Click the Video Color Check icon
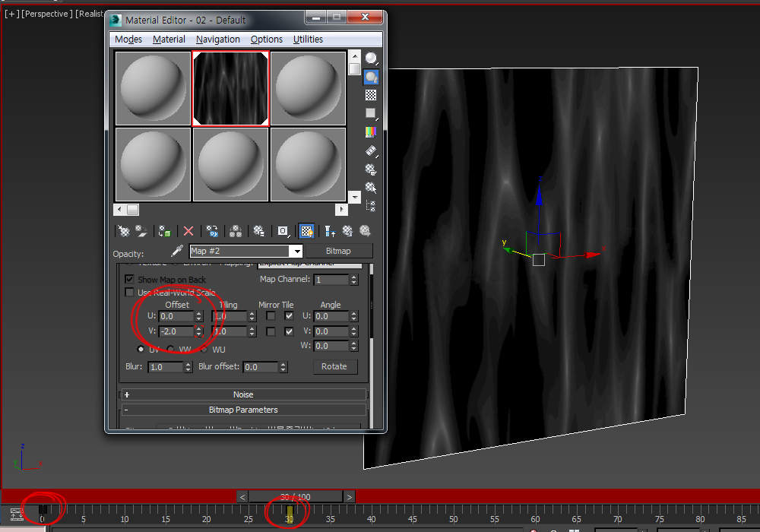760x532 pixels. pos(371,131)
